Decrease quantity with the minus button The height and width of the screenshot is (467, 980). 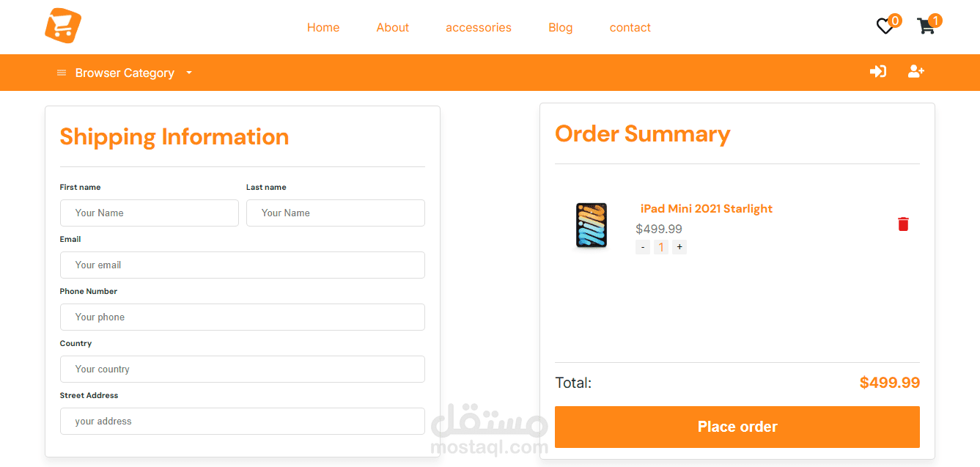[x=643, y=247]
